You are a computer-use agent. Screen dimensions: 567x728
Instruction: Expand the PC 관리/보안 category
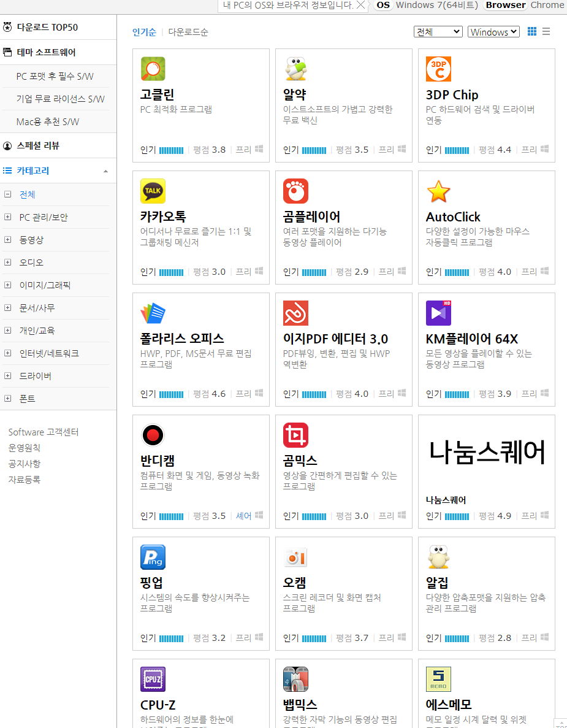pos(7,217)
